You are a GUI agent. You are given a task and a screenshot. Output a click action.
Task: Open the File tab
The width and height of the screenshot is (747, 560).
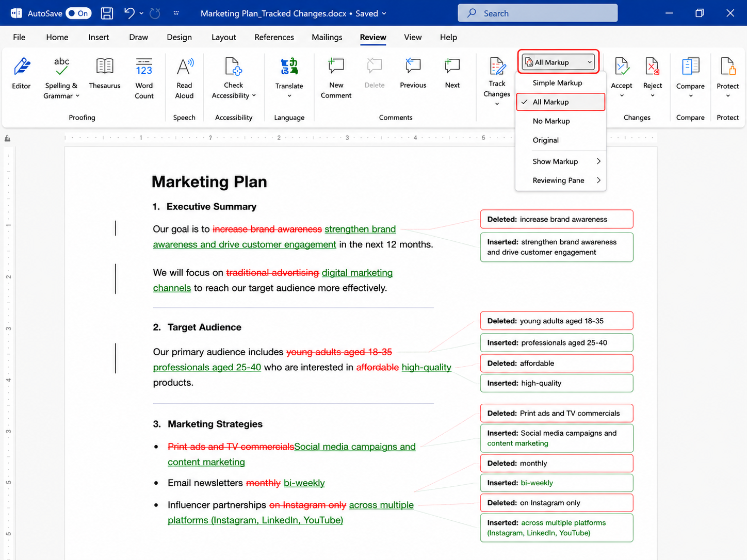(x=19, y=37)
